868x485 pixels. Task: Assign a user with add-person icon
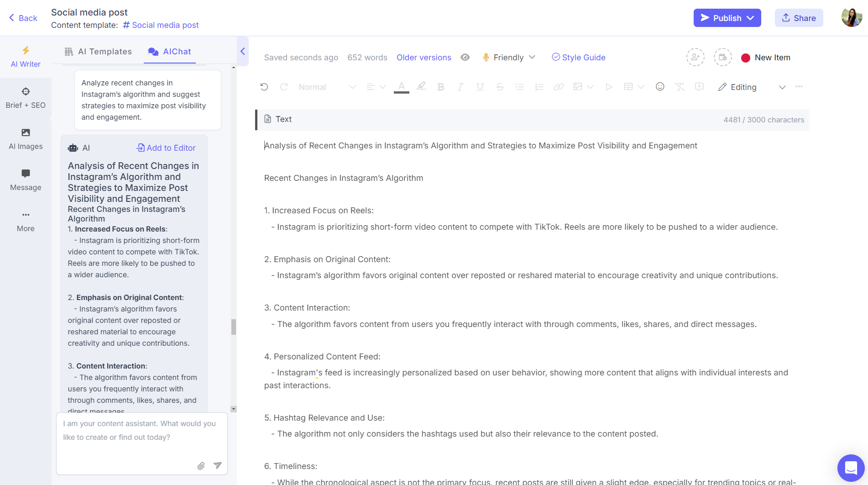[x=695, y=58]
